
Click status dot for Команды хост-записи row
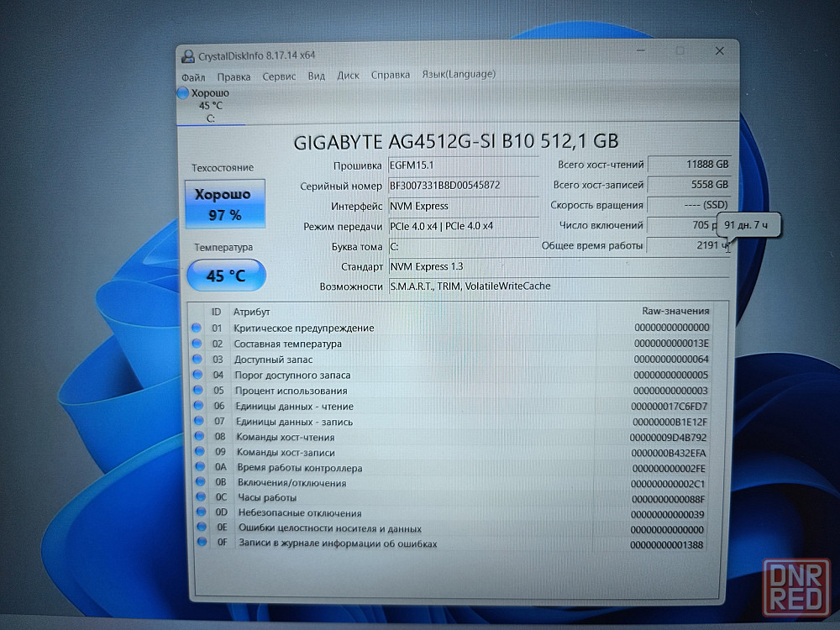[200, 452]
